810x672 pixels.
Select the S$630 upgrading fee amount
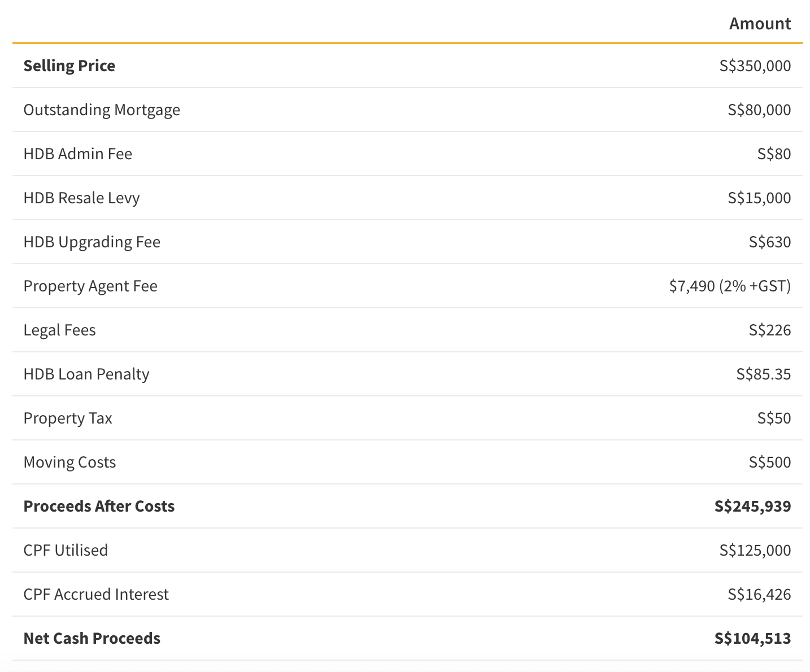click(769, 242)
